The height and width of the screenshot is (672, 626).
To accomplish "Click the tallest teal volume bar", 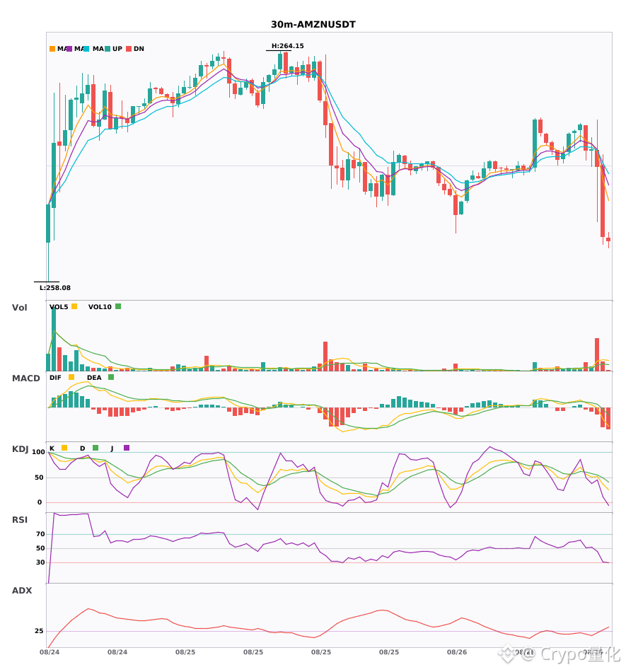I will pos(54,339).
